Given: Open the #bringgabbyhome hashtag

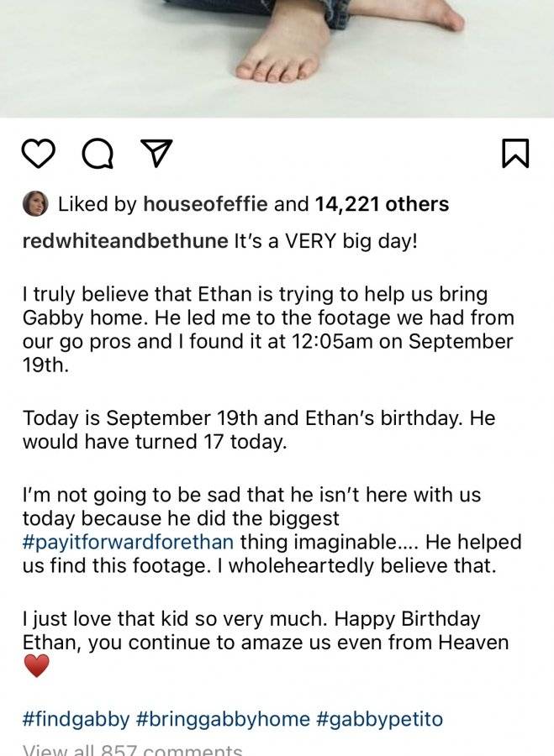Looking at the screenshot, I should pos(223,719).
